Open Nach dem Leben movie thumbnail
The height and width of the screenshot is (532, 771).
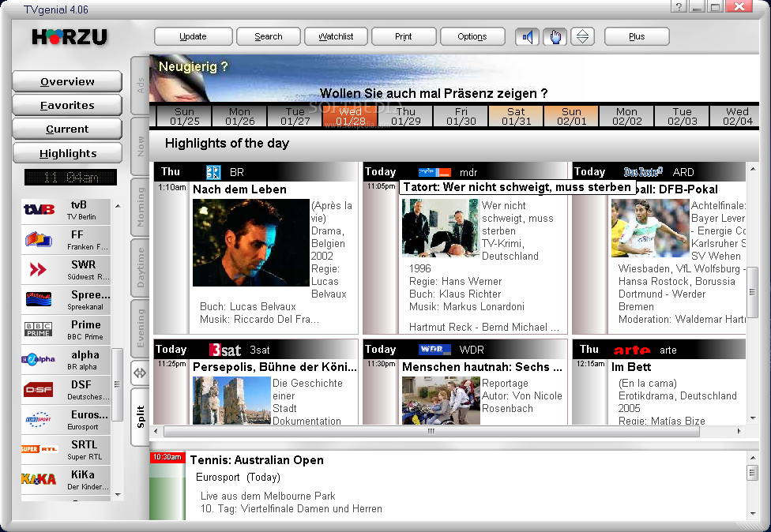[250, 242]
